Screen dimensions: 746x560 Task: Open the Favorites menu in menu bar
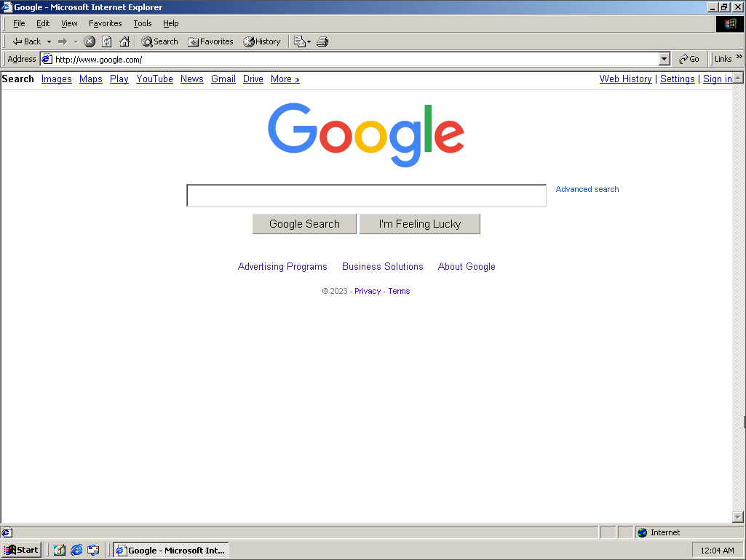pyautogui.click(x=105, y=23)
